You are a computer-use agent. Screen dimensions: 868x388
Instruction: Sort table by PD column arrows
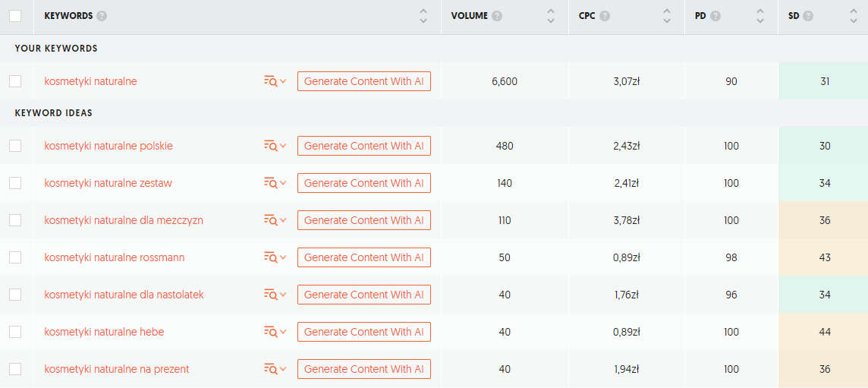pyautogui.click(x=760, y=16)
